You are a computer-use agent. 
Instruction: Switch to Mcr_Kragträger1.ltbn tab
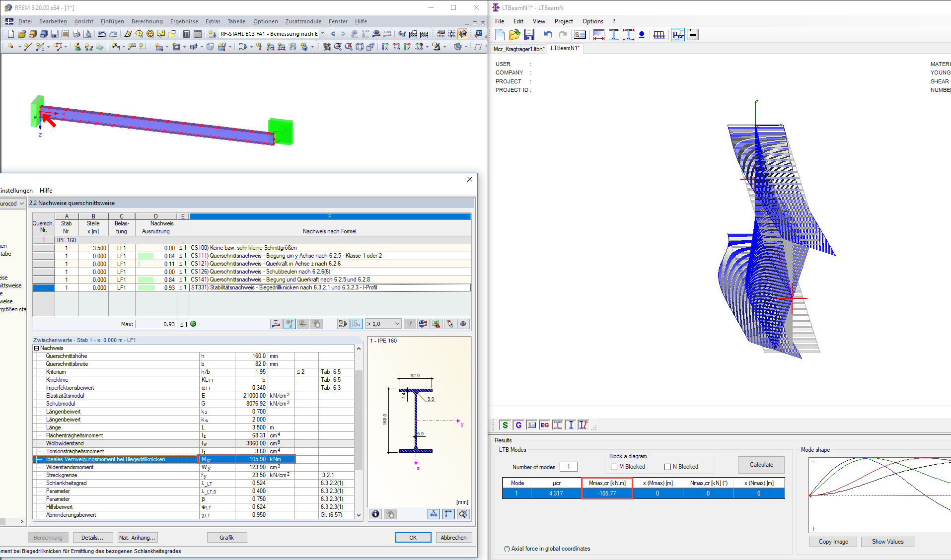pos(519,49)
